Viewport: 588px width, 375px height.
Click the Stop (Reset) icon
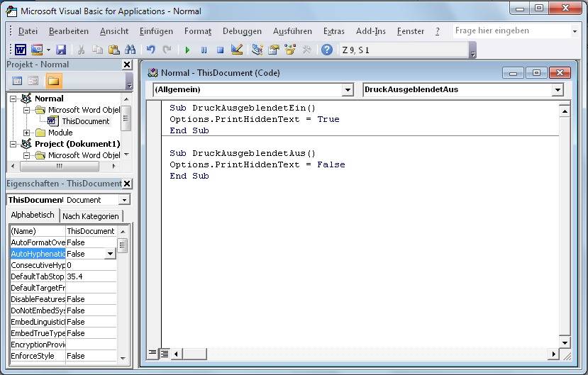221,50
